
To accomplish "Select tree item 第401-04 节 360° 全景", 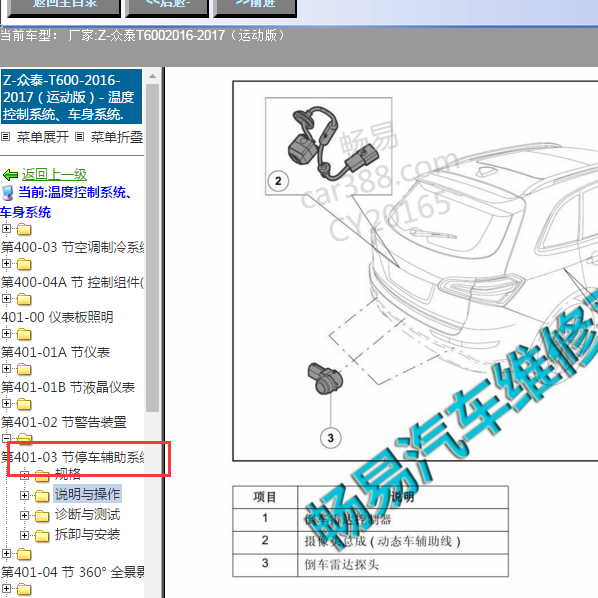I will pyautogui.click(x=72, y=572).
